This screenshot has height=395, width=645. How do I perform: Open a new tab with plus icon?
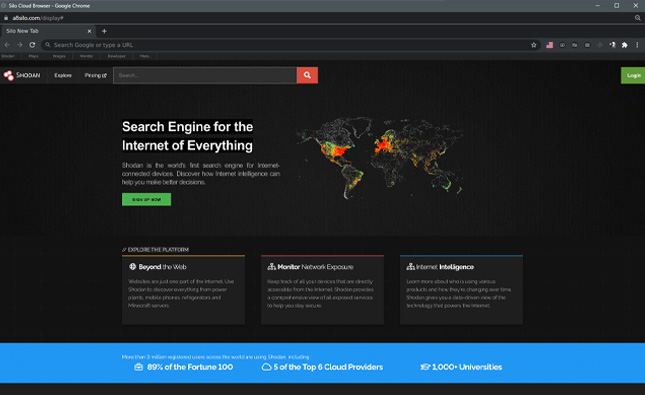pos(104,31)
